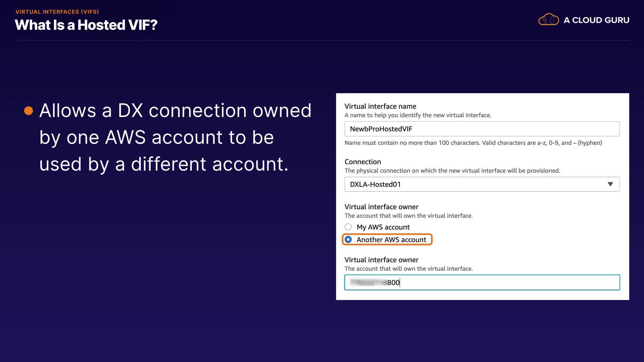Click the first Virtual interface owner label
The image size is (644, 362).
pyautogui.click(x=381, y=207)
